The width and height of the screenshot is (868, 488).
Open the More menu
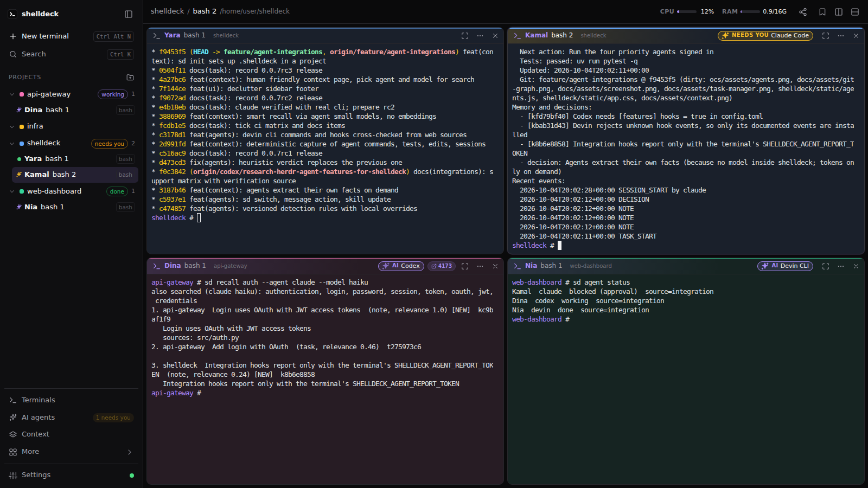tap(71, 452)
